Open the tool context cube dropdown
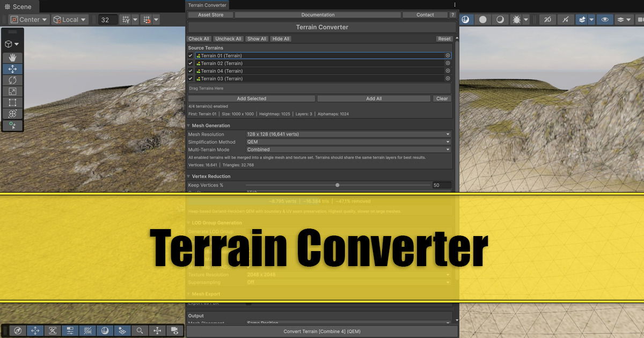The height and width of the screenshot is (338, 644). click(x=12, y=44)
